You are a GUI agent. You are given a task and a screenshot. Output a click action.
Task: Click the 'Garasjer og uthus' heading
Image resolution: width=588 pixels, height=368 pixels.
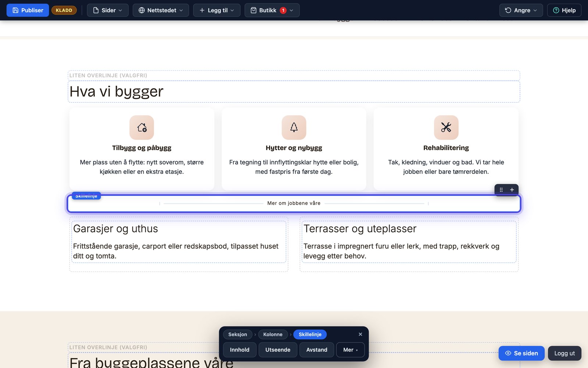coord(115,229)
